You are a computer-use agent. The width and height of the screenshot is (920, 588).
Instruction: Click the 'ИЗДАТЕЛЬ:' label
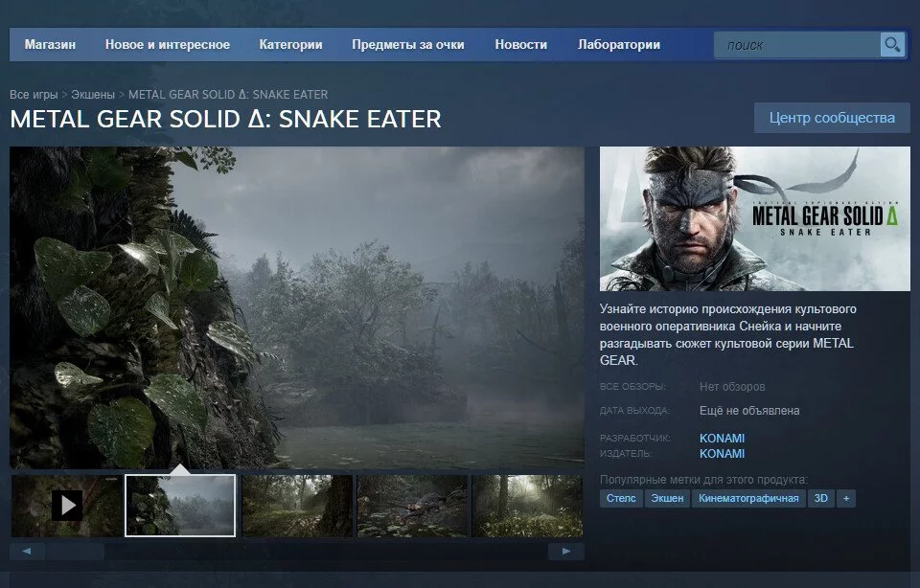[626, 453]
